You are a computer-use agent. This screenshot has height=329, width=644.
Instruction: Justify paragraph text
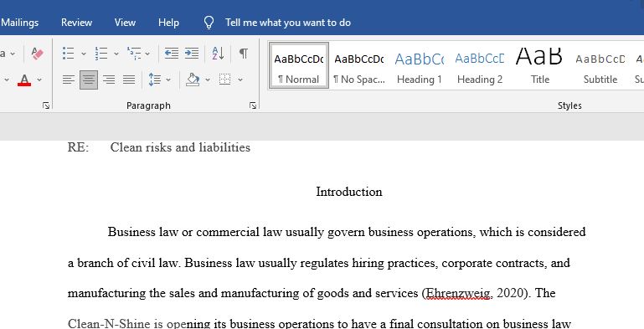click(129, 80)
